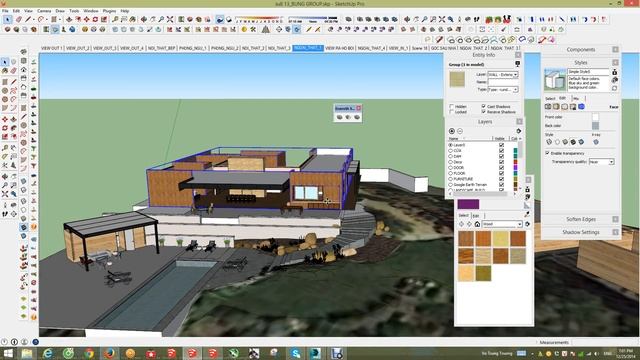Open the Mix tab in Styles panel
This screenshot has width=640, height=360.
click(x=576, y=98)
